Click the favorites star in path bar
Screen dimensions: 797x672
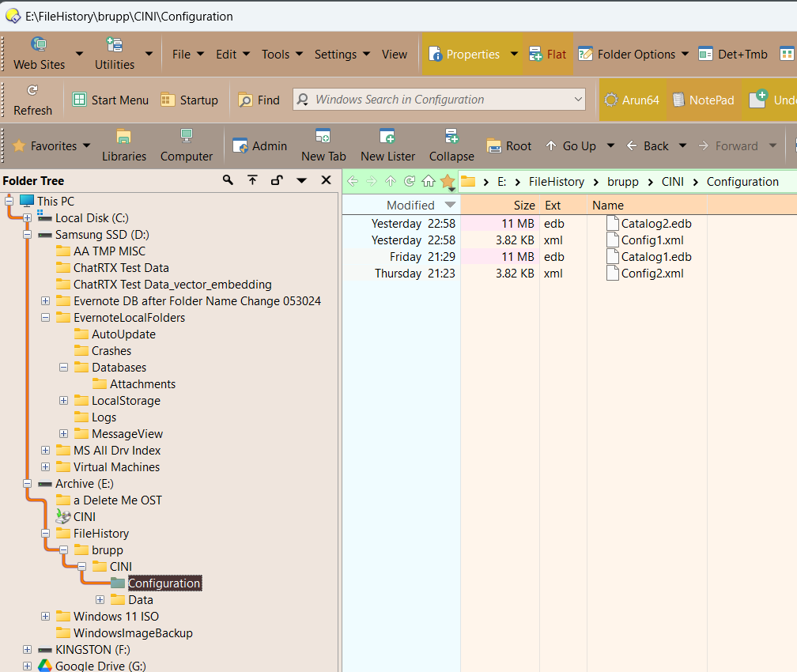tap(448, 182)
